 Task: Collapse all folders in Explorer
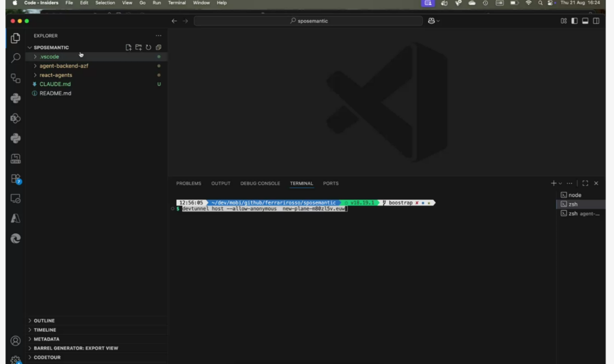(158, 47)
